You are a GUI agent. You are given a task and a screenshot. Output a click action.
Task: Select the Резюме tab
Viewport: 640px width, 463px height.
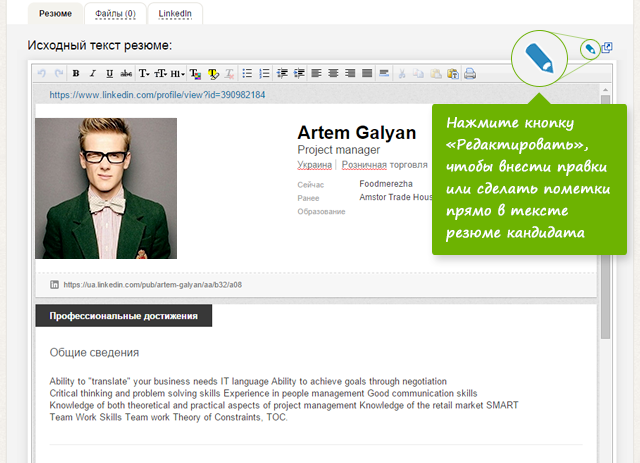(x=53, y=13)
